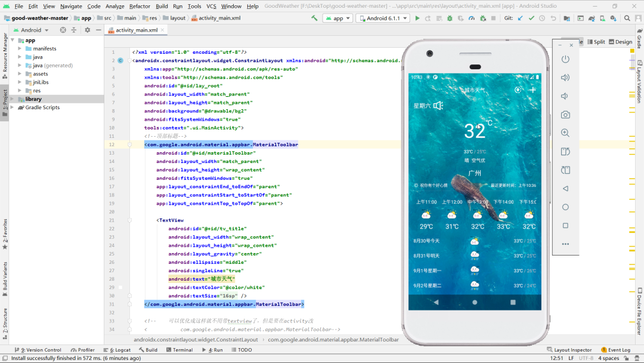
Task: Open the File menu
Action: click(19, 6)
